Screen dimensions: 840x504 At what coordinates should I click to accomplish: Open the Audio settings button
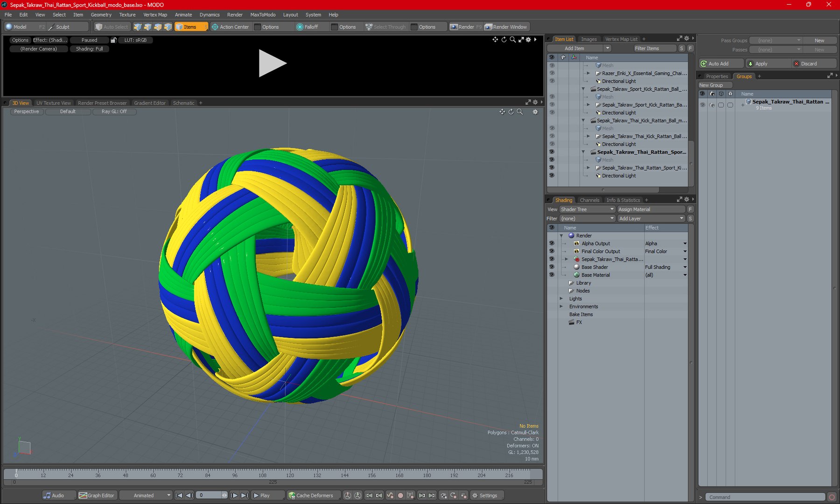(x=58, y=496)
